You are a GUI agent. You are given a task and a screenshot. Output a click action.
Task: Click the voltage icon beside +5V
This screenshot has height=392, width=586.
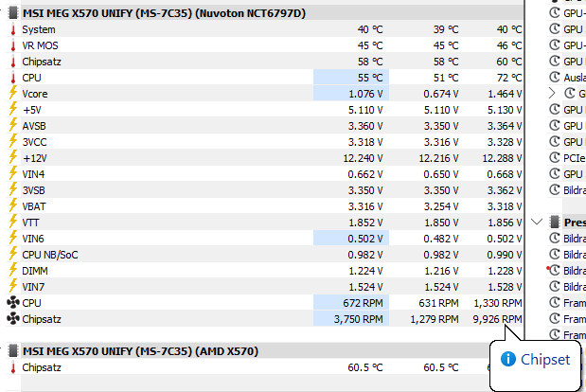coord(13,109)
